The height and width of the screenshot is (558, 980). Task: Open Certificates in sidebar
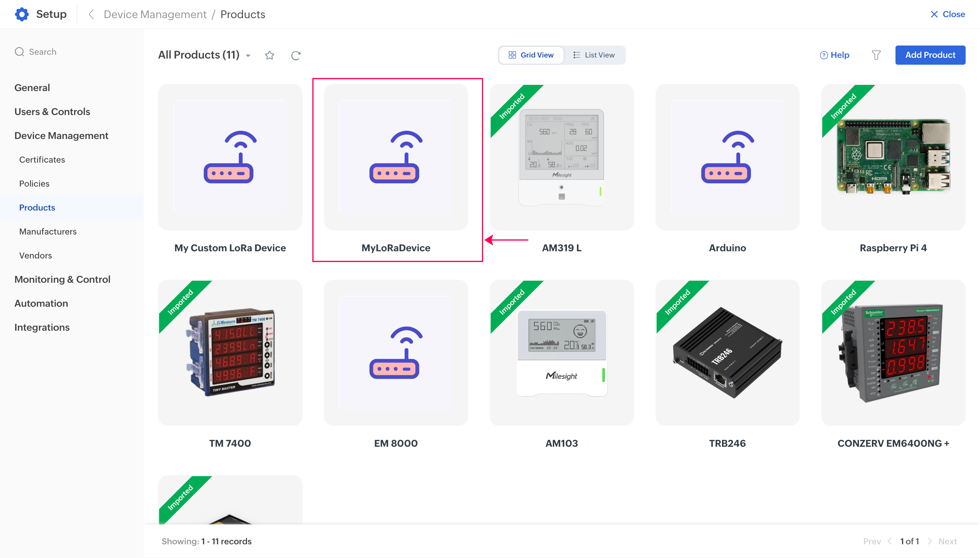42,160
